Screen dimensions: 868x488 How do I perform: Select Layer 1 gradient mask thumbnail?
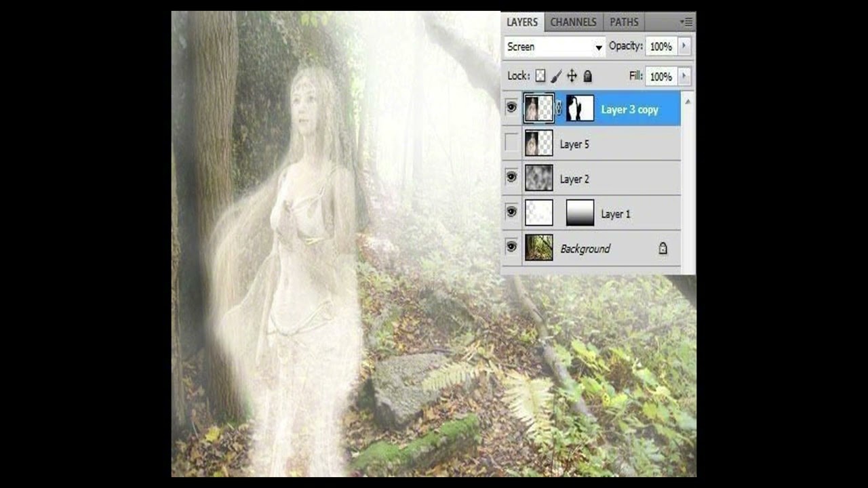pos(580,213)
